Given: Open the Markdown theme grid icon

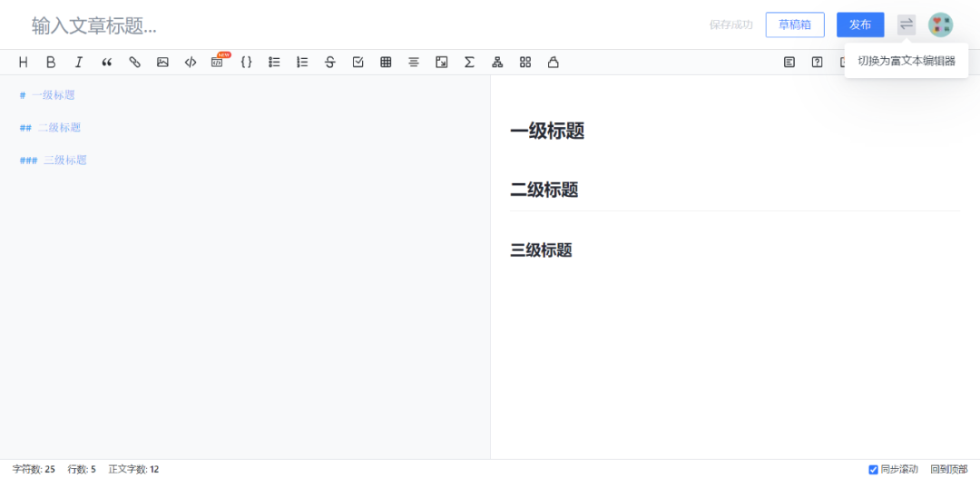Looking at the screenshot, I should 525,62.
